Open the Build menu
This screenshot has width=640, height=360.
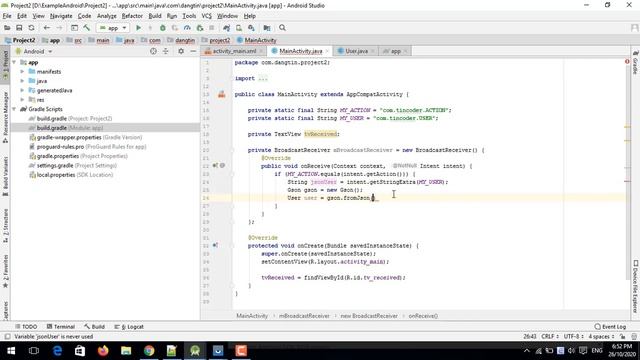tap(155, 16)
